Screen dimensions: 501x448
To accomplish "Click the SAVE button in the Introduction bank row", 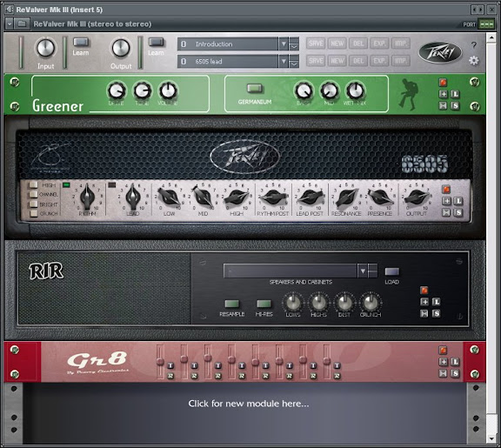I will coord(316,43).
